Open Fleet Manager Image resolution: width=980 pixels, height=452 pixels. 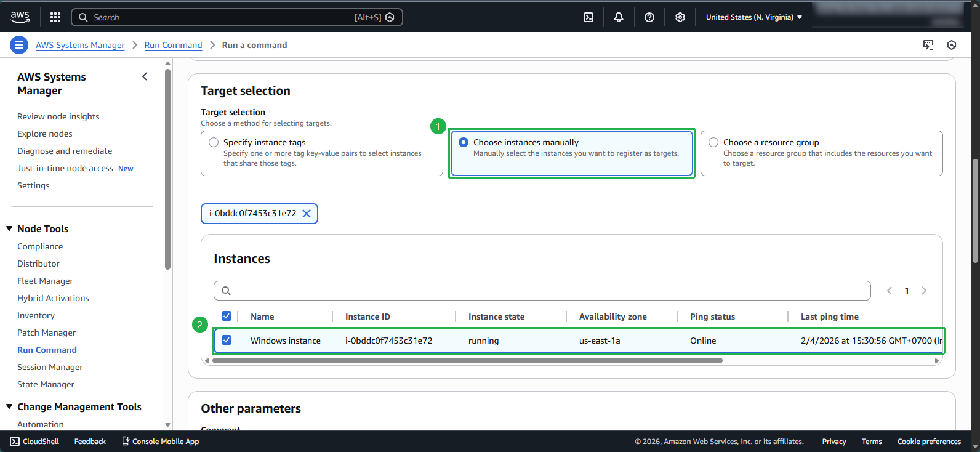click(x=45, y=281)
